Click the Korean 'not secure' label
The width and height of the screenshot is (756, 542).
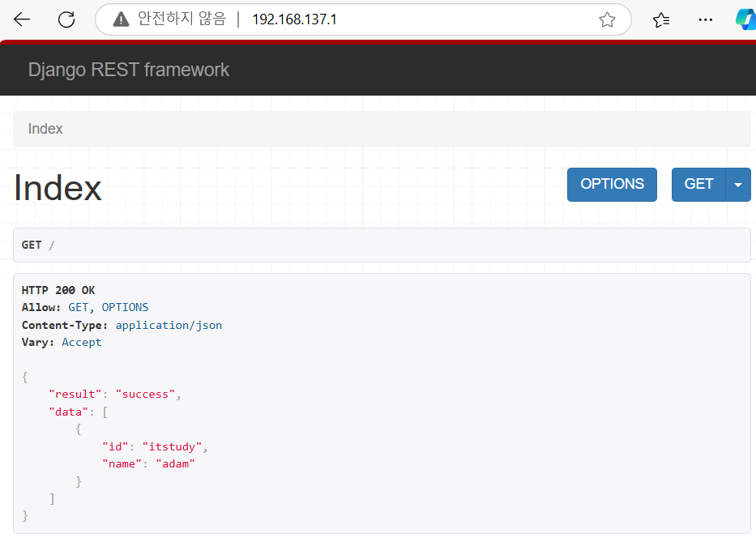point(182,19)
